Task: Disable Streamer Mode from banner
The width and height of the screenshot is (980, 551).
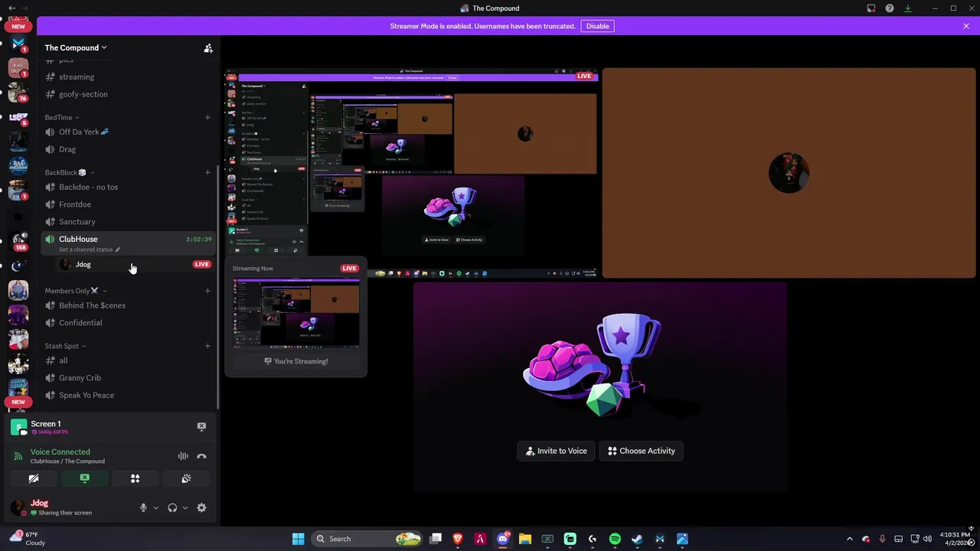Action: [x=597, y=26]
